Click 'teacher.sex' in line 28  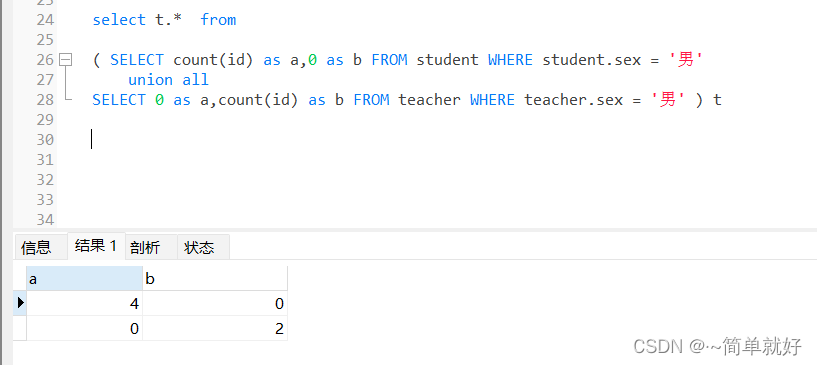(574, 100)
